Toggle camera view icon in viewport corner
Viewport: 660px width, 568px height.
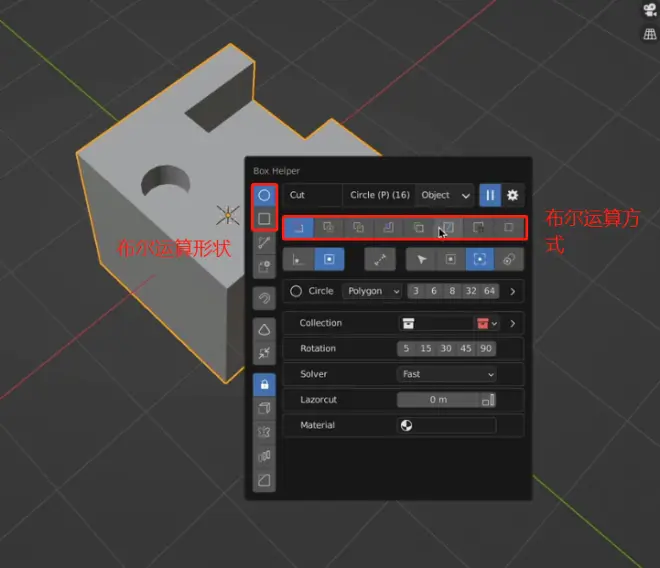650,10
